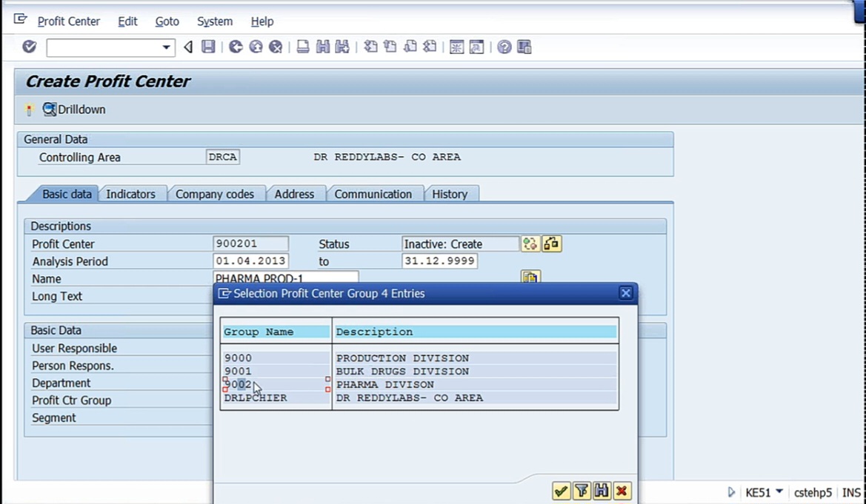866x504 pixels.
Task: Click the Save disk icon in the toolbar
Action: coord(208,47)
